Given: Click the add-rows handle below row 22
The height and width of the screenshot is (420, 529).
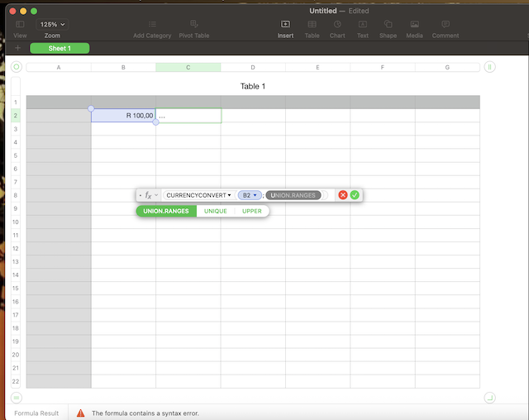Looking at the screenshot, I should point(17,398).
